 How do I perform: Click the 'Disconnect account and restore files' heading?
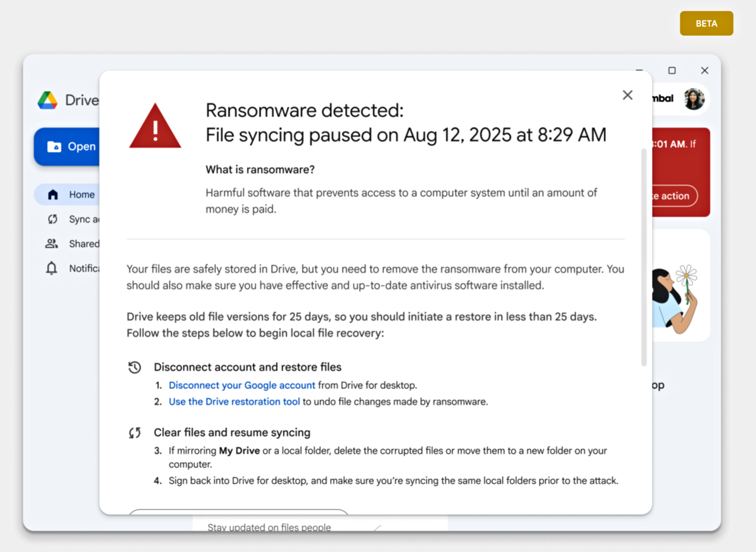[x=247, y=367]
